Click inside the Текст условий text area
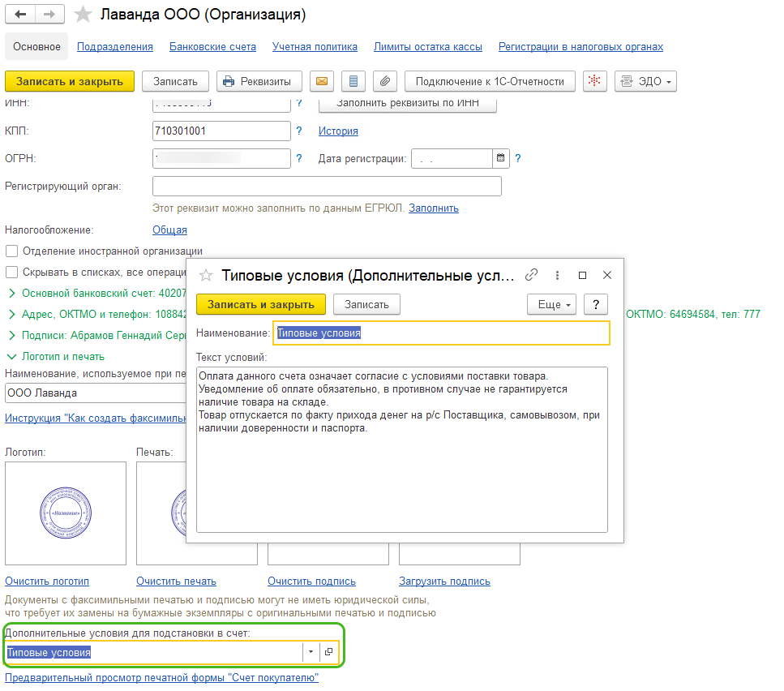The height and width of the screenshot is (691, 784). [402, 450]
